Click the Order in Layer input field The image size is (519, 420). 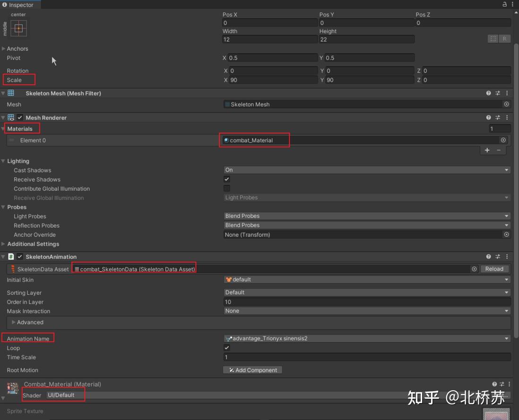[x=366, y=301]
